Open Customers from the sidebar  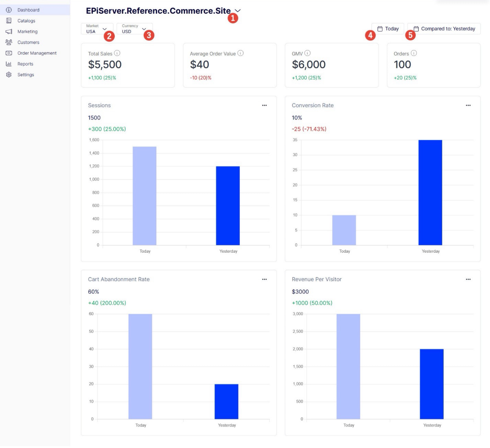(35, 42)
